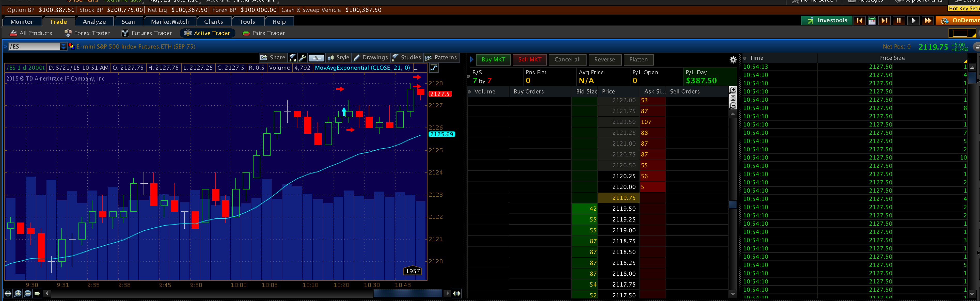
Task: Switch to the MarketWatch tab
Action: pyautogui.click(x=170, y=22)
